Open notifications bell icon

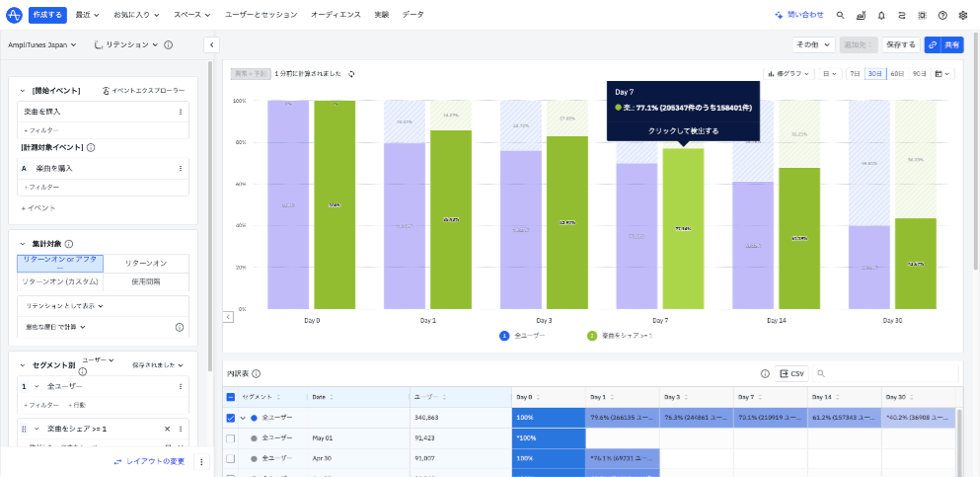coord(881,15)
